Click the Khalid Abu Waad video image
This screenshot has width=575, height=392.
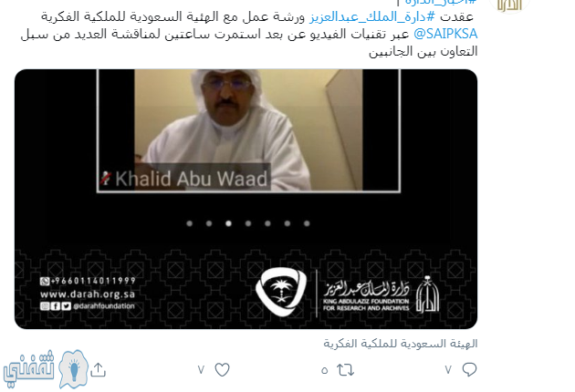pos(248,130)
